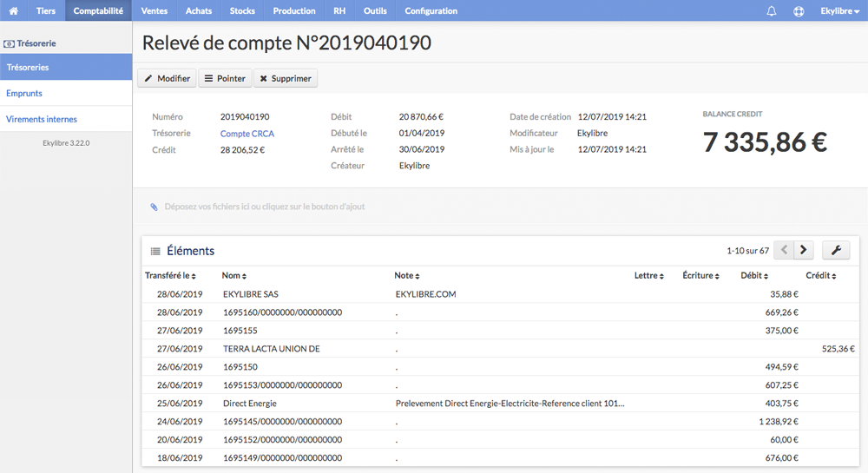The height and width of the screenshot is (473, 868).
Task: Click the 525,36 € credit value
Action: [838, 349]
